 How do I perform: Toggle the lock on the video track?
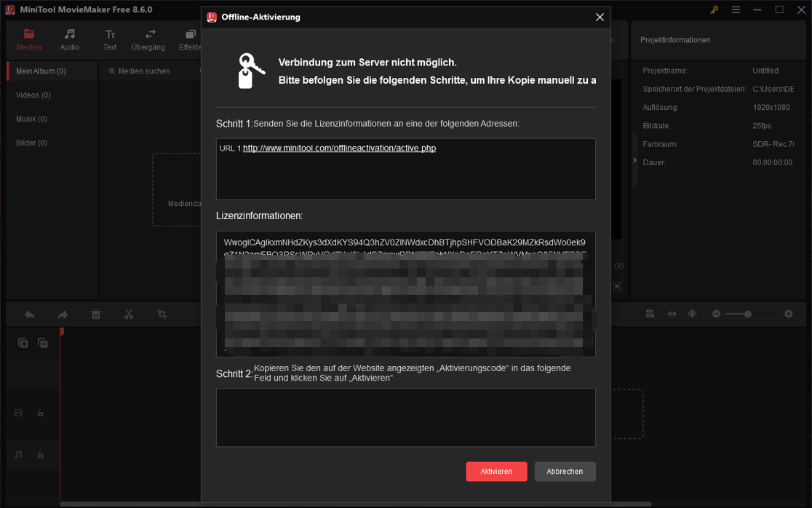(x=39, y=413)
